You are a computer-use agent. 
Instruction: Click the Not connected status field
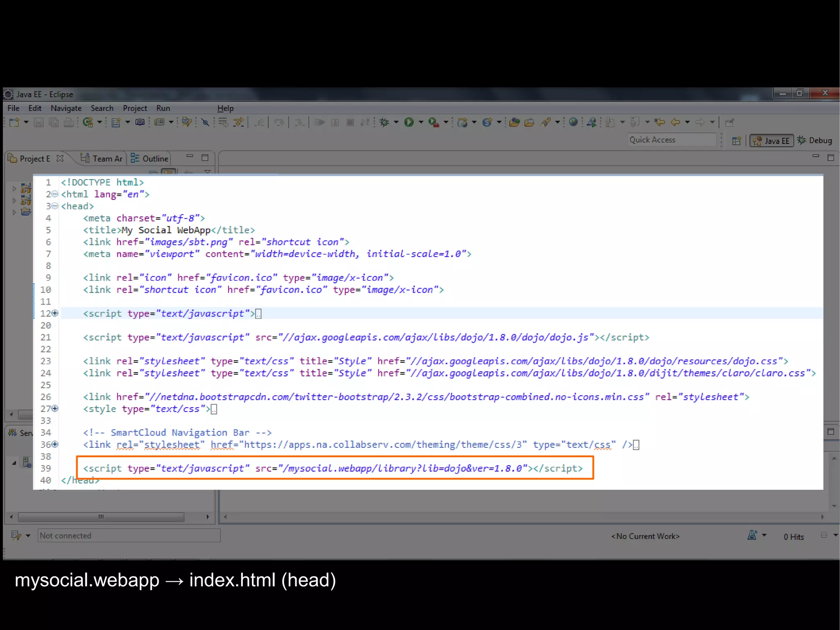tap(129, 536)
